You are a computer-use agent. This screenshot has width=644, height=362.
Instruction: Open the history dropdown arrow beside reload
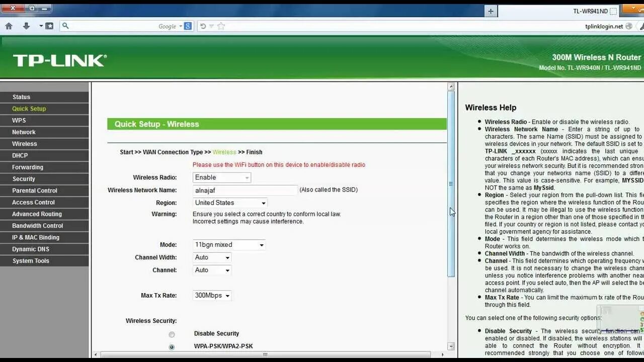[x=211, y=26]
